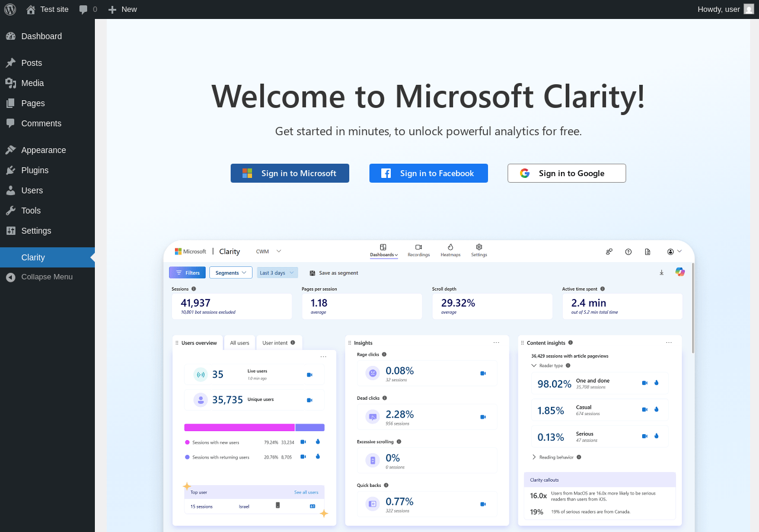Go to Media library
The image size is (759, 532).
coord(33,83)
